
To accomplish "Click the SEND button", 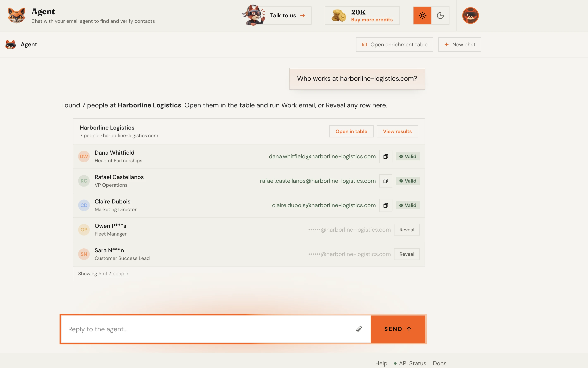I will 398,329.
